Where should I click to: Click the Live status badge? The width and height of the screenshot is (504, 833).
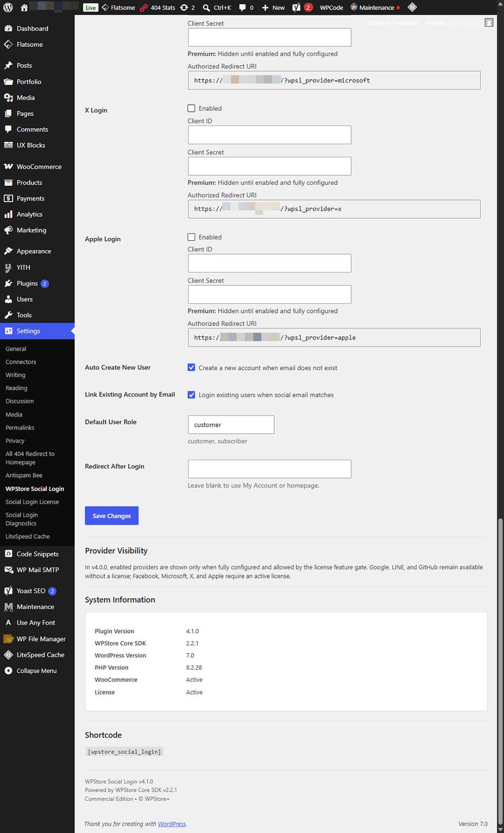click(91, 8)
